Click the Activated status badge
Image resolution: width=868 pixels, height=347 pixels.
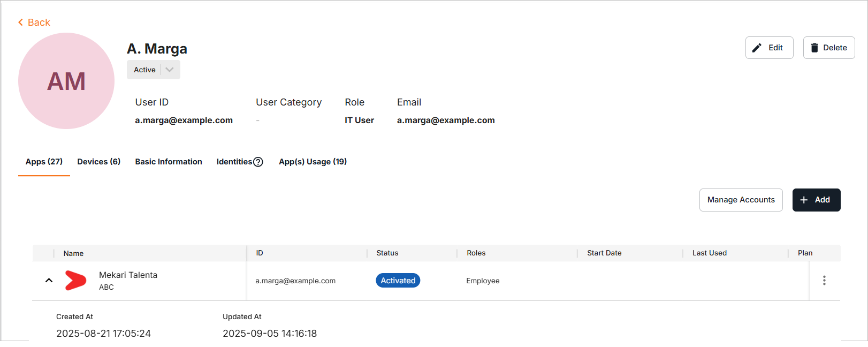(x=398, y=281)
